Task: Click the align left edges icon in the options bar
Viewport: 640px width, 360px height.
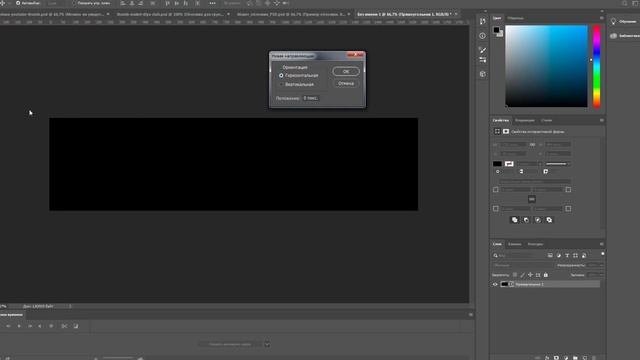Action: click(123, 3)
